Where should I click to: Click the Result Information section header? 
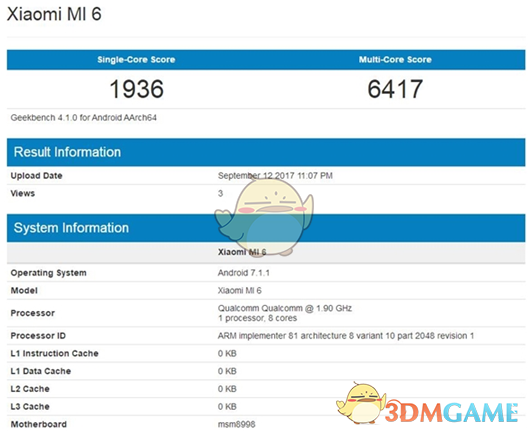coord(67,152)
